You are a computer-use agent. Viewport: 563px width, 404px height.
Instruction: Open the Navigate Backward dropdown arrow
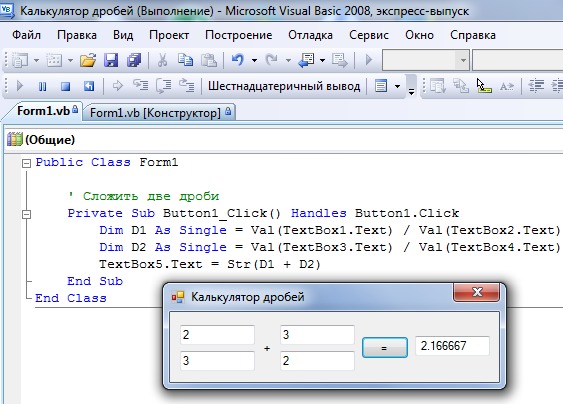pyautogui.click(x=322, y=60)
